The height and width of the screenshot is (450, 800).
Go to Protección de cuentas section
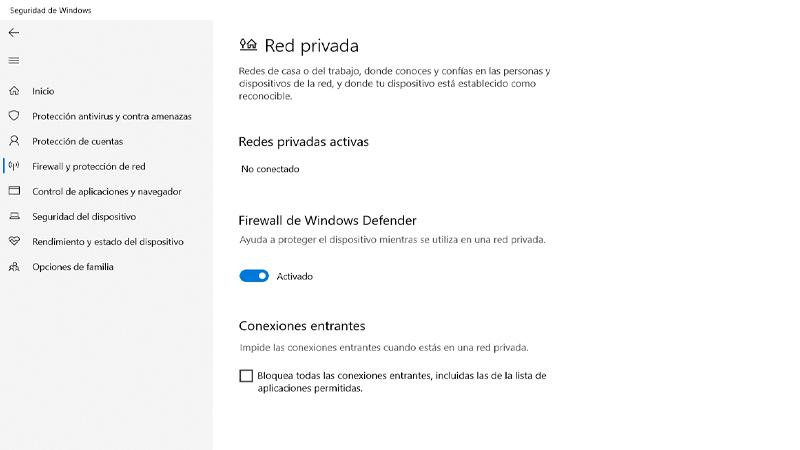[78, 141]
